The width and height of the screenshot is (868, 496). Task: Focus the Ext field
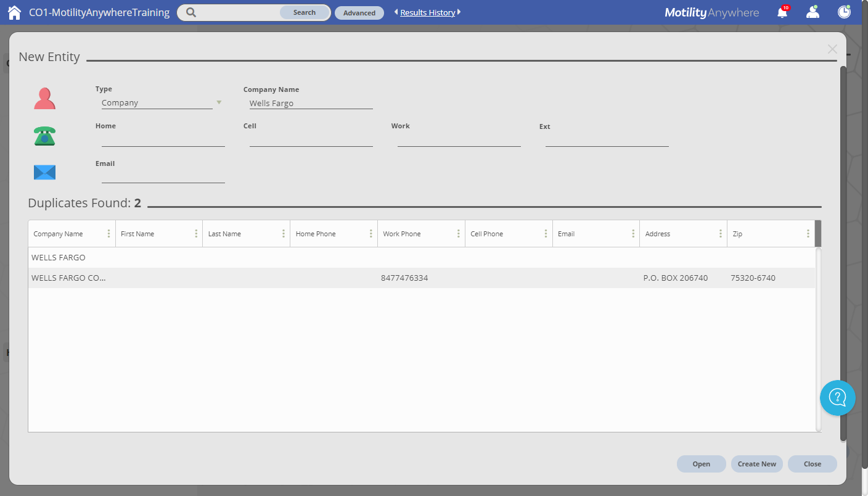[x=607, y=140]
